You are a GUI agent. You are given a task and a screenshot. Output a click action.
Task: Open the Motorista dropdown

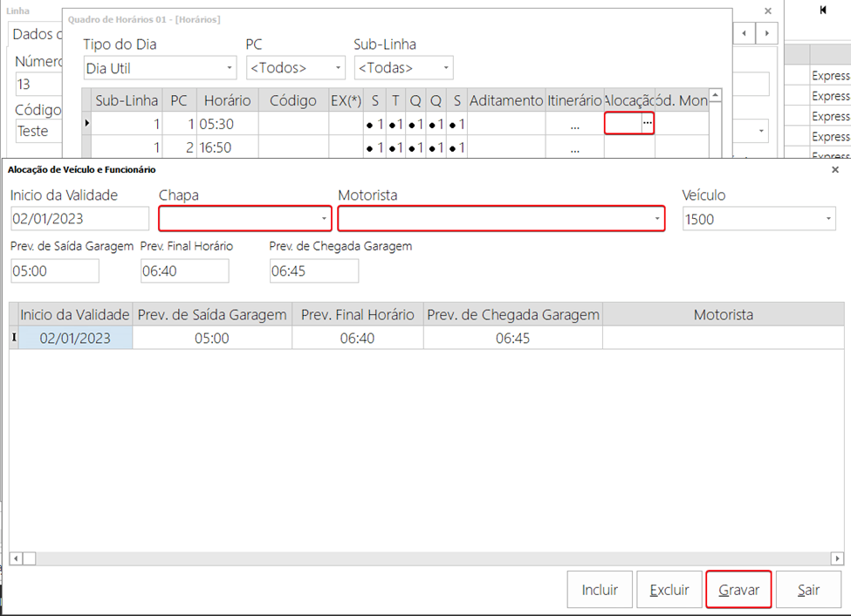[656, 219]
